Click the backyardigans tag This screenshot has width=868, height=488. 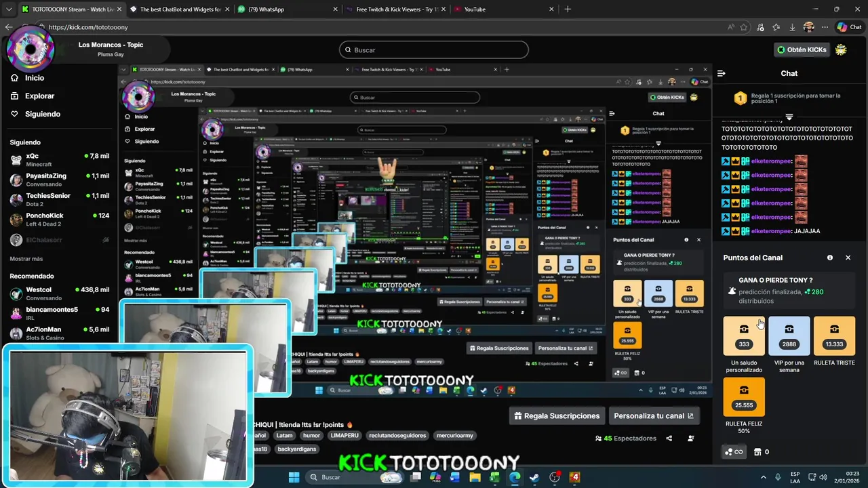(x=297, y=449)
